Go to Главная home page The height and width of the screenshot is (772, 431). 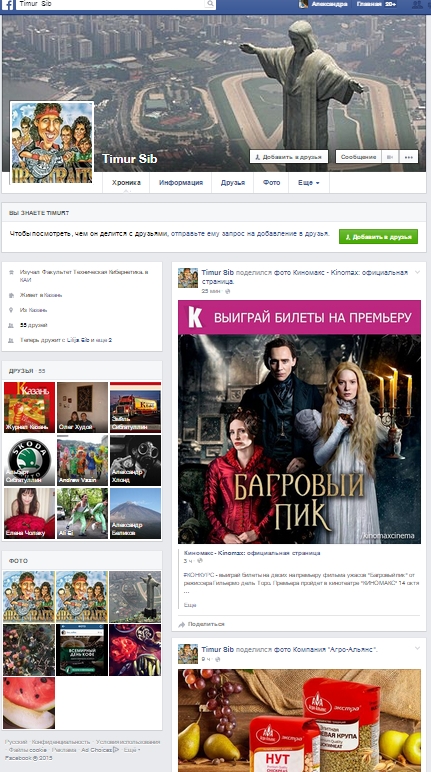tap(369, 4)
